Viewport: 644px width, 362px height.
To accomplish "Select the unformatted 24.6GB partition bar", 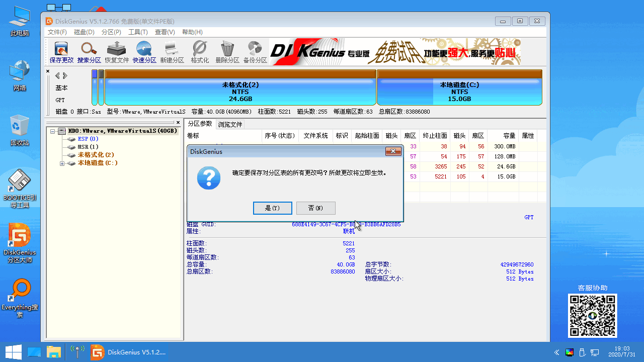I will click(x=240, y=87).
